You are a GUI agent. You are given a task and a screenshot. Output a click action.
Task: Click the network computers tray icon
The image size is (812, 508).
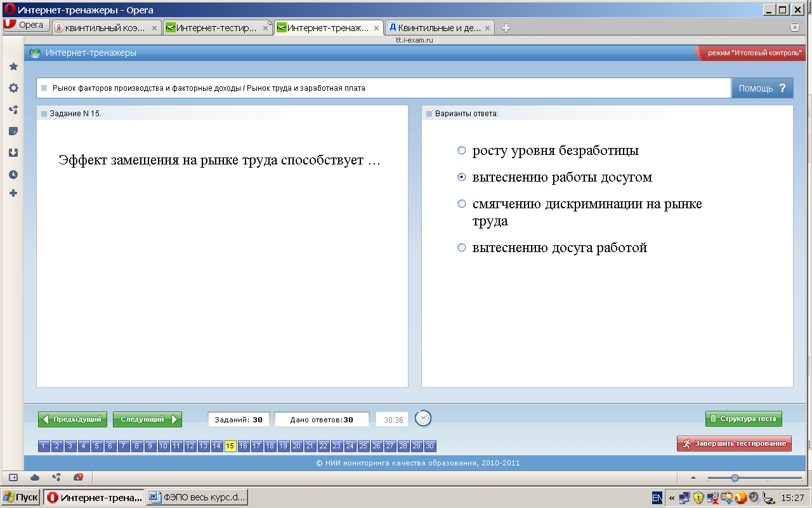click(x=684, y=498)
